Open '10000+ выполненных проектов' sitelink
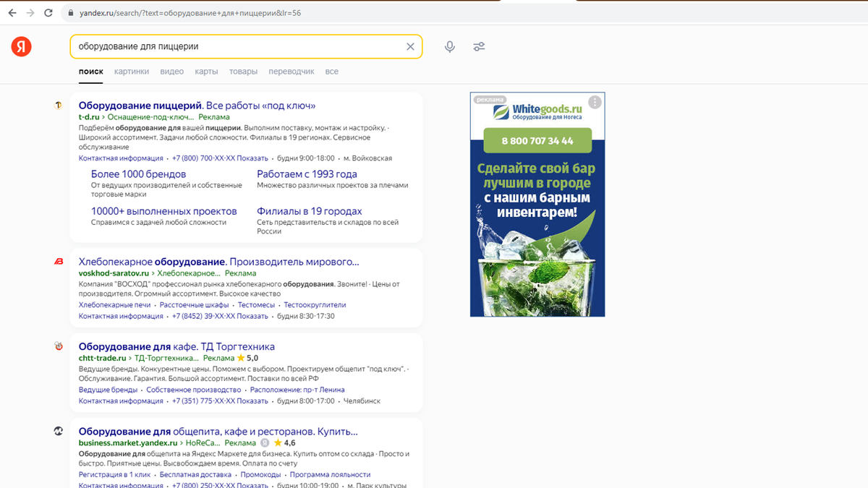This screenshot has height=488, width=868. tap(164, 211)
